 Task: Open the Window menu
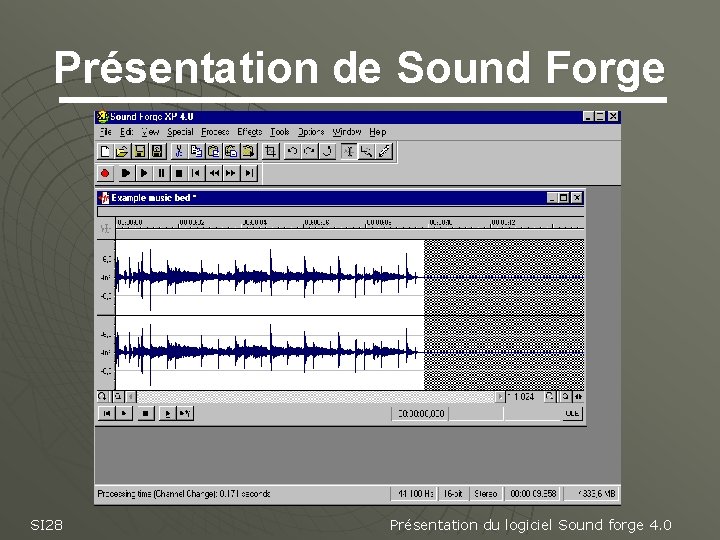(347, 132)
